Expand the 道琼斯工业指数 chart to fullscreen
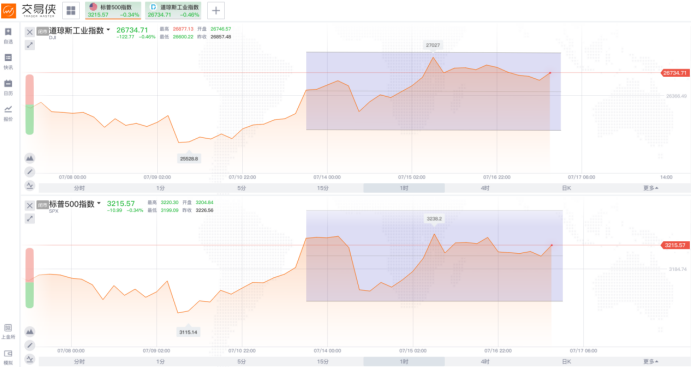The width and height of the screenshot is (691, 368). point(30,45)
